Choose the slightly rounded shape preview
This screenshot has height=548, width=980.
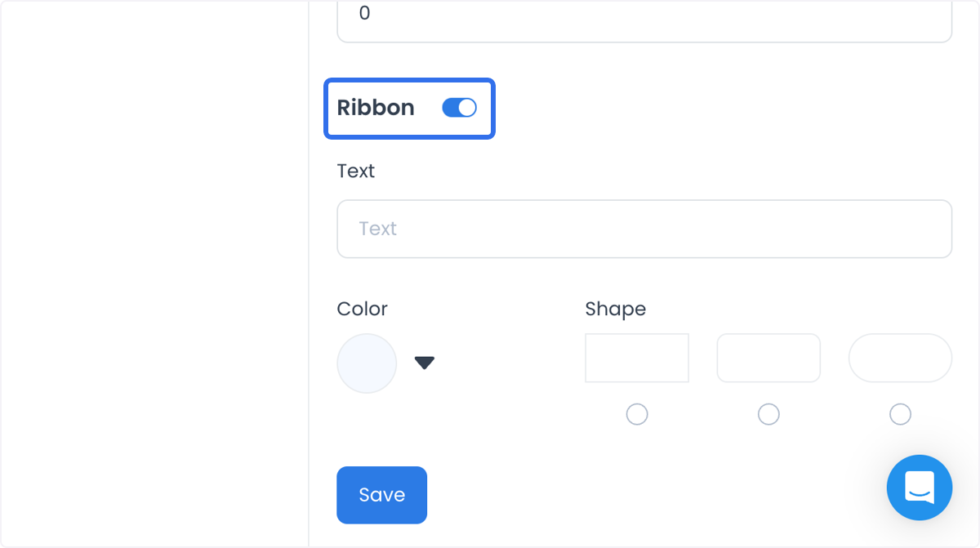click(768, 358)
